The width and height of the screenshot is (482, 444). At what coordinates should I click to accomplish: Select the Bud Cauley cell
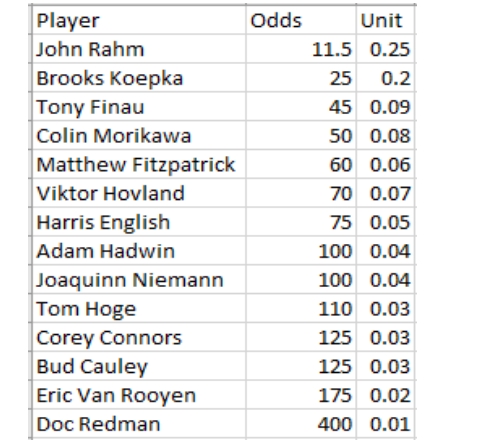(139, 366)
